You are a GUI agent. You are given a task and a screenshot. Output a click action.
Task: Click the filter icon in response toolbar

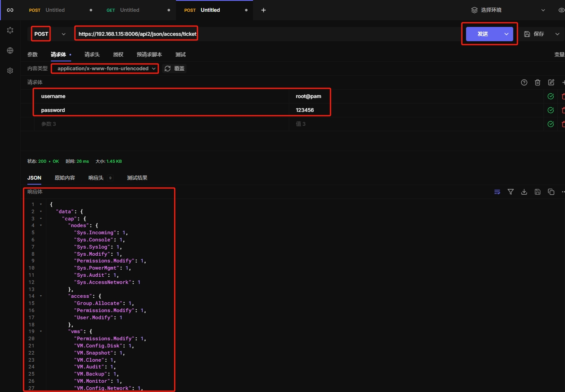pyautogui.click(x=510, y=192)
